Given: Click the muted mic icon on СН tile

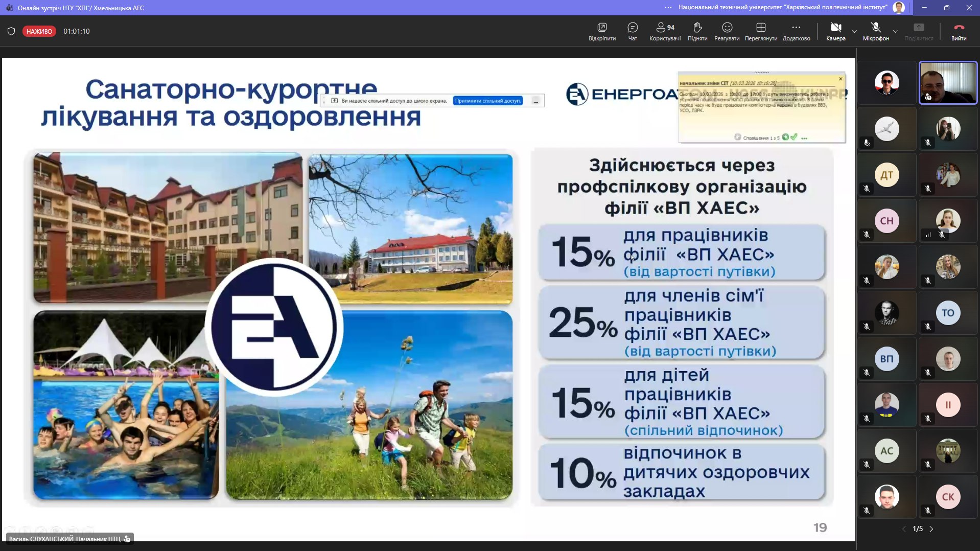Looking at the screenshot, I should pos(867,235).
